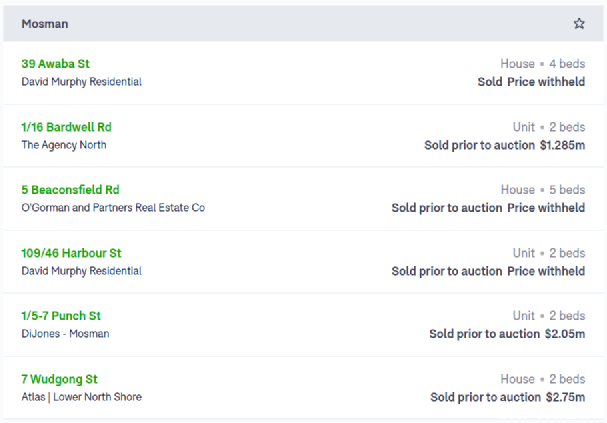Image resolution: width=607 pixels, height=423 pixels.
Task: Open the 39 Awaba St listing
Action: pyautogui.click(x=55, y=64)
